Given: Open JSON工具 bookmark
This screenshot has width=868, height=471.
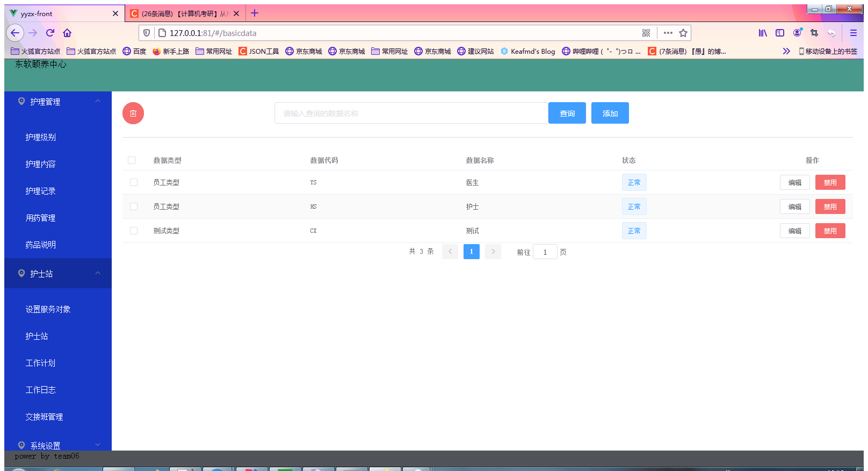Looking at the screenshot, I should pos(259,51).
